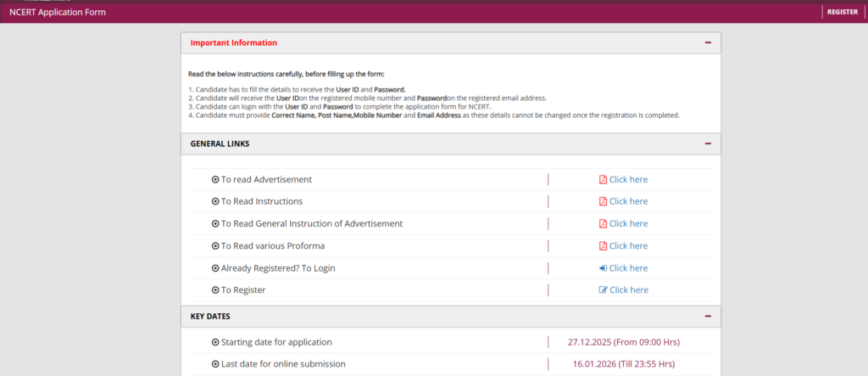Click Last date for online submission label
Viewport: 868px width, 376px height.
[x=283, y=364]
